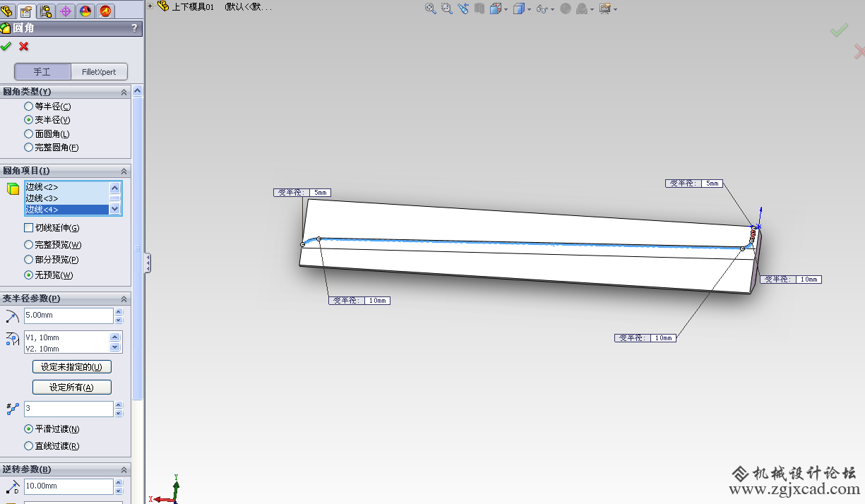Image resolution: width=865 pixels, height=504 pixels.
Task: Click the panel collapse handle on the divider
Action: point(148,263)
